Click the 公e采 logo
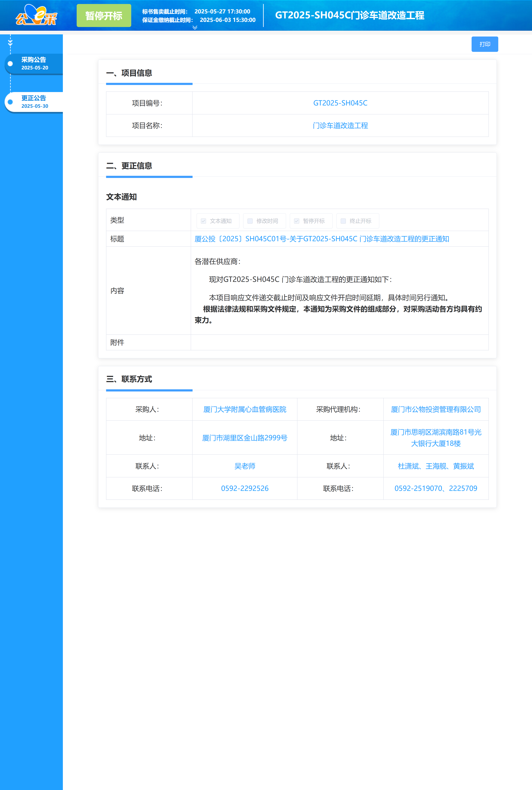532x790 pixels. tap(36, 15)
